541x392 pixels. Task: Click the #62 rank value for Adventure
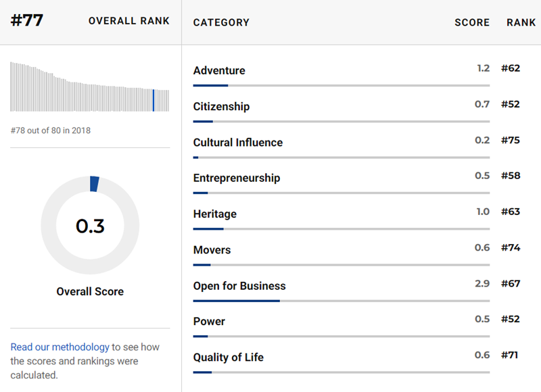511,68
